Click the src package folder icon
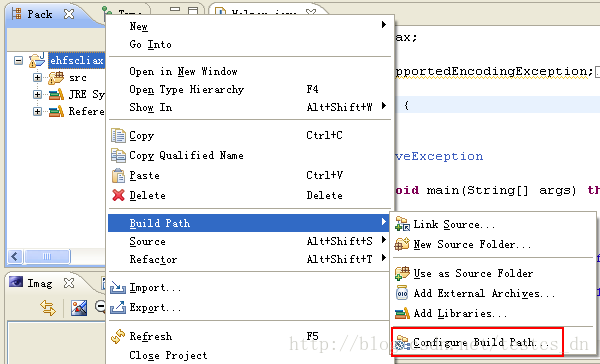This screenshot has width=600, height=364. (x=56, y=78)
